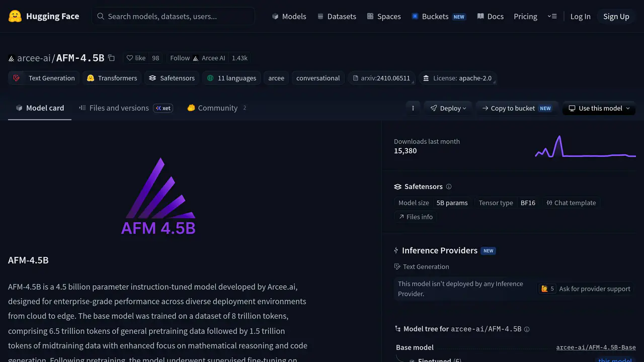Viewport: 644px width, 362px height.
Task: Open Spaces in top navigation
Action: point(384,16)
